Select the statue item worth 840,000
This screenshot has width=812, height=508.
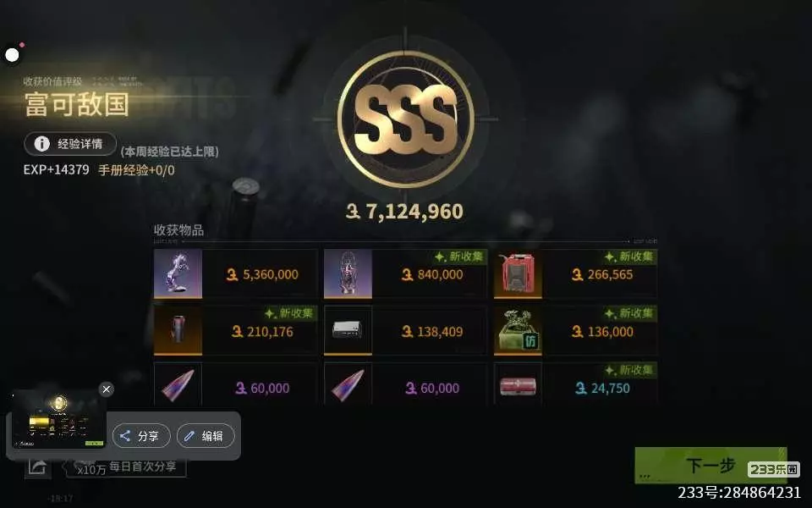coord(405,273)
